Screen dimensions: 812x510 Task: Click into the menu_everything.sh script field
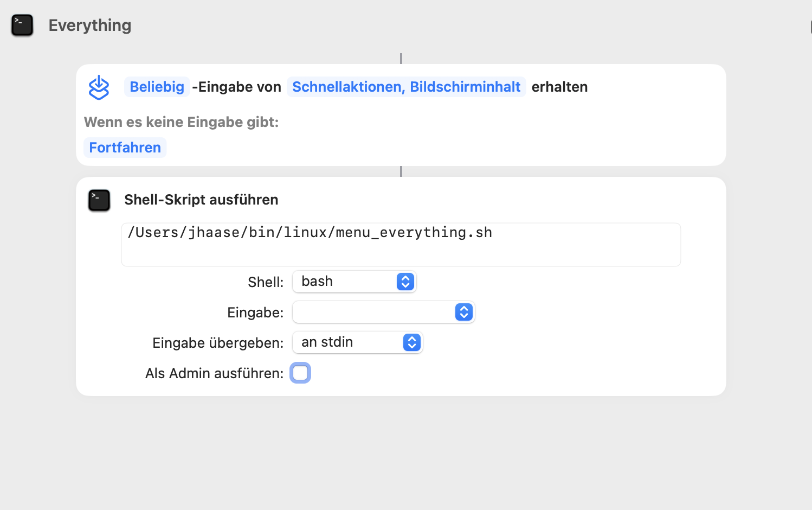[x=401, y=244]
